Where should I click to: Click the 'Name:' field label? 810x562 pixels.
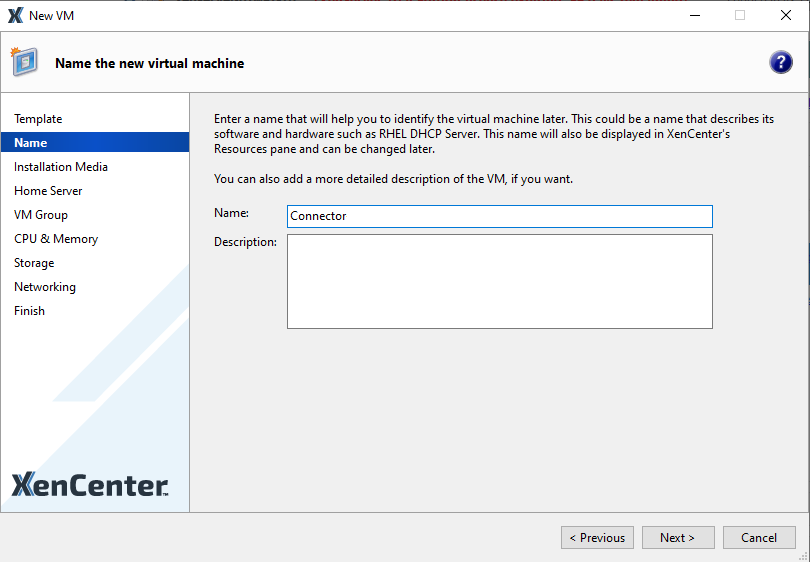pyautogui.click(x=231, y=213)
